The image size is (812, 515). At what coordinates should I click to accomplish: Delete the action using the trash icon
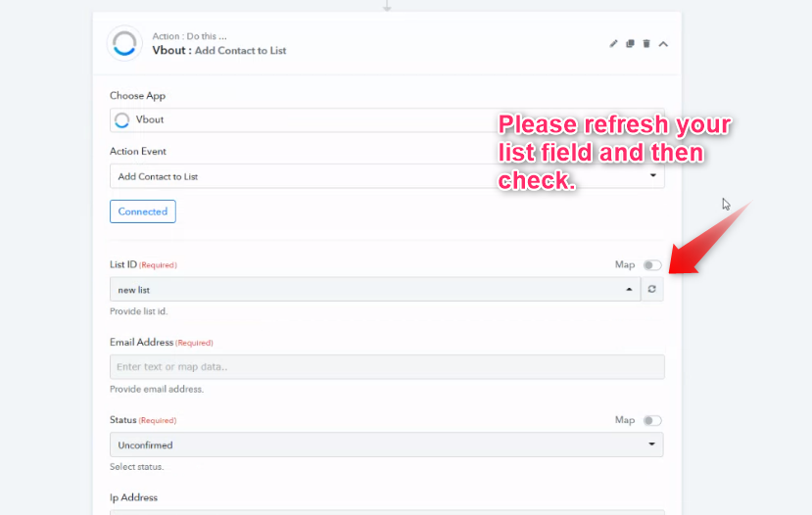[646, 44]
